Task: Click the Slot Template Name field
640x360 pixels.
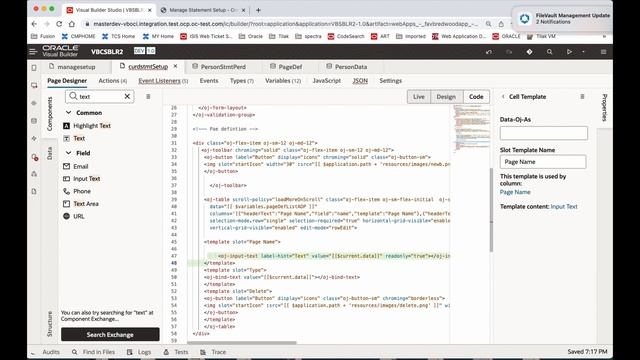Action: tap(543, 162)
